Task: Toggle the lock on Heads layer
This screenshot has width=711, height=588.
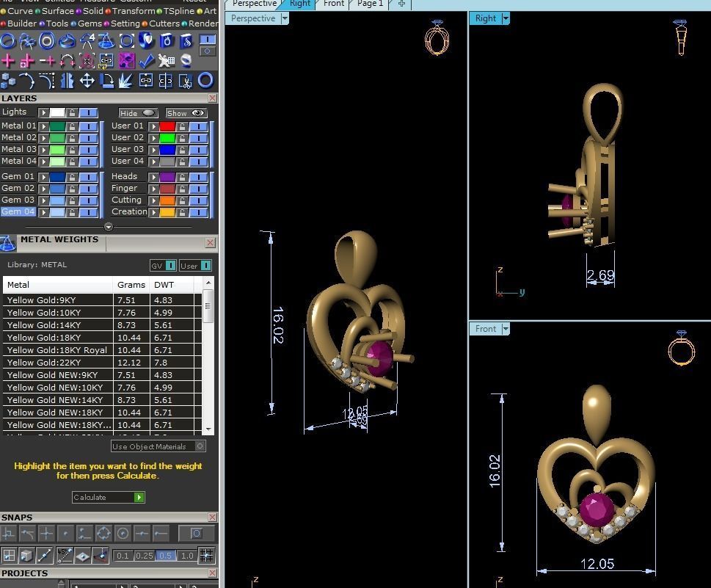Action: coord(182,176)
